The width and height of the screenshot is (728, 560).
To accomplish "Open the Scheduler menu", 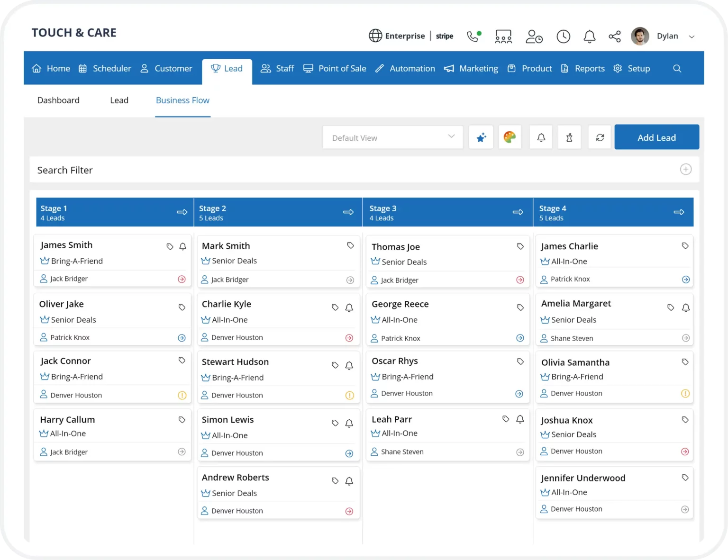I will [x=105, y=69].
